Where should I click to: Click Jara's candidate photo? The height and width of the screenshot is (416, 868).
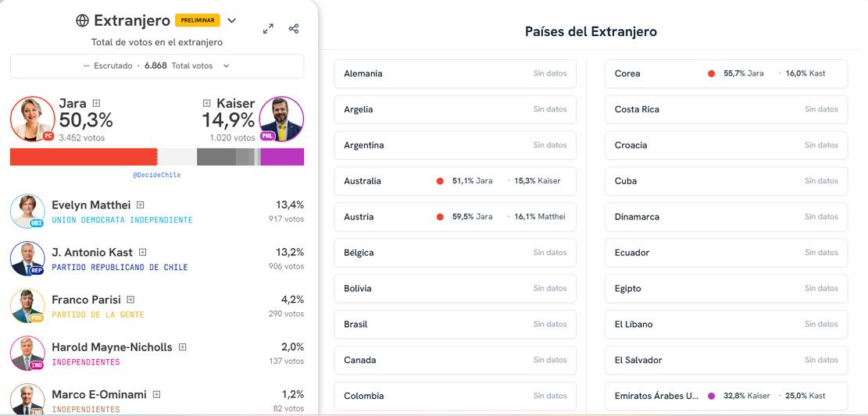[x=32, y=119]
